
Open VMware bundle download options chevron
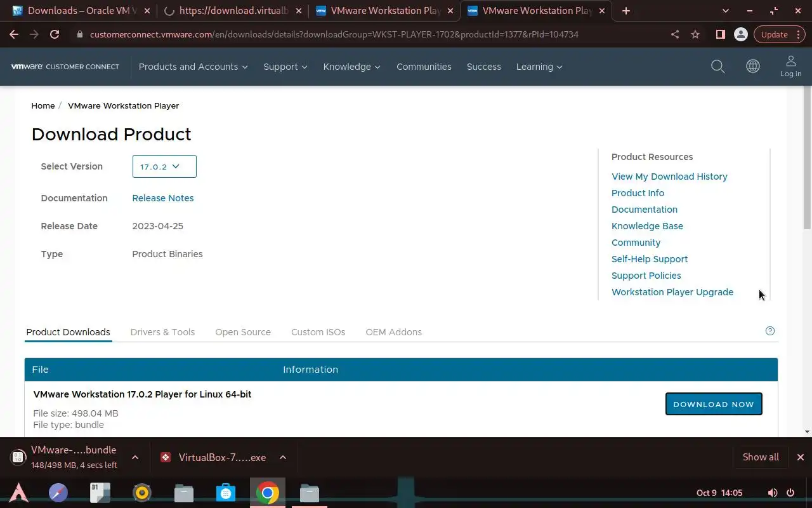[x=135, y=457]
